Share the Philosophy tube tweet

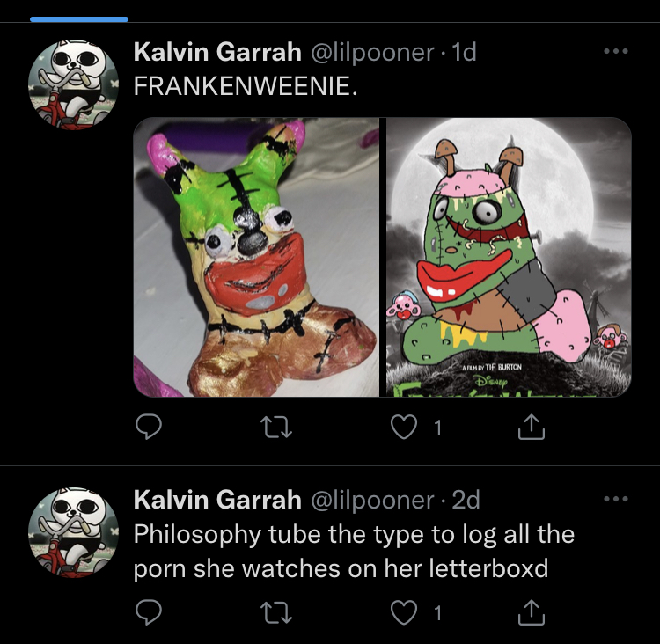click(532, 612)
